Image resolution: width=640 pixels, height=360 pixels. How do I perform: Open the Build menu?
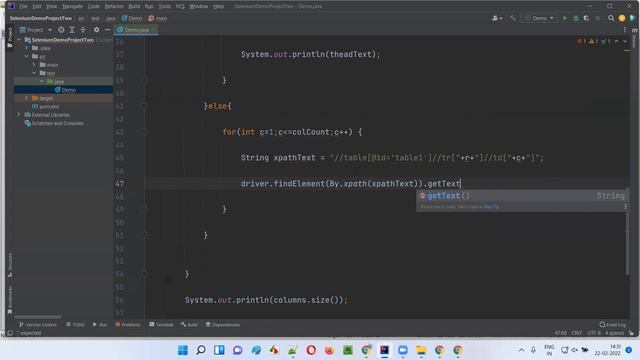(x=134, y=6)
